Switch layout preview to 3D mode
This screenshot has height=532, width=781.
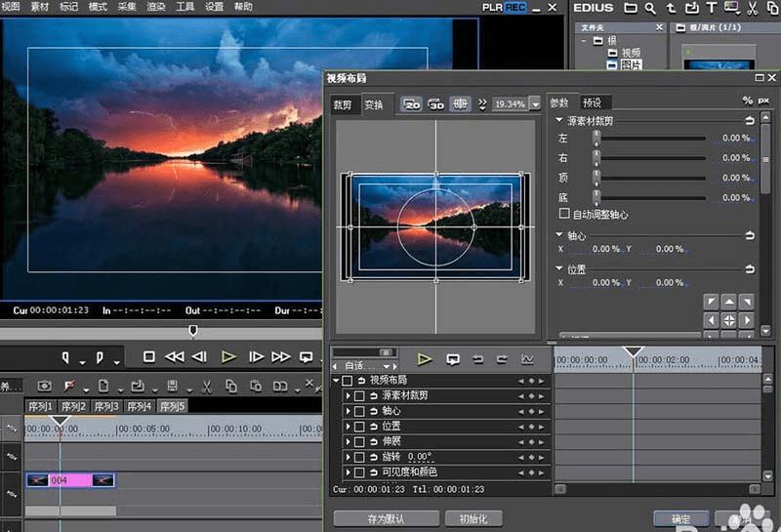pyautogui.click(x=435, y=103)
